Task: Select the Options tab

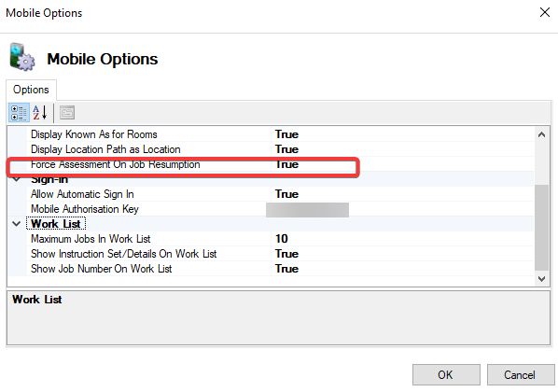Action: click(31, 90)
